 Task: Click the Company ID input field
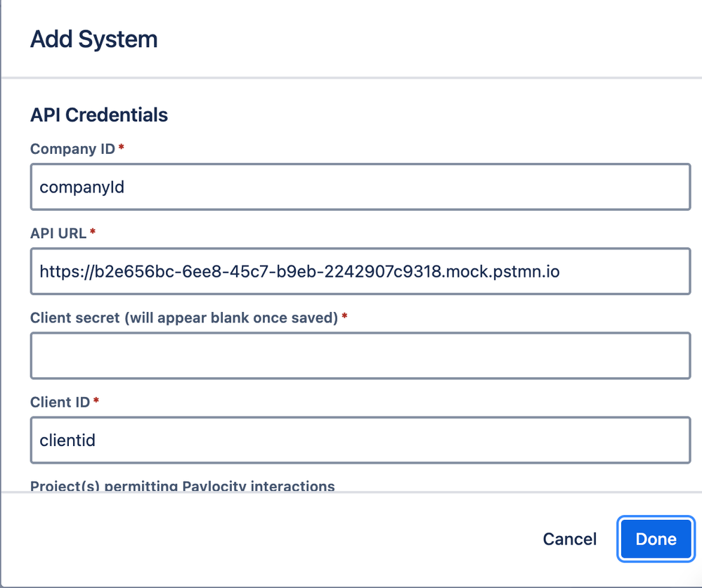tap(360, 187)
